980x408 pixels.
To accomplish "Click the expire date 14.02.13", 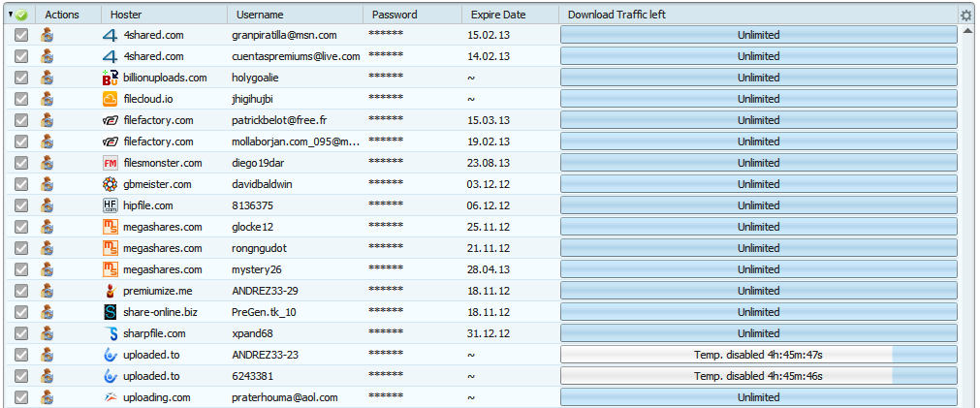I will tap(489, 57).
